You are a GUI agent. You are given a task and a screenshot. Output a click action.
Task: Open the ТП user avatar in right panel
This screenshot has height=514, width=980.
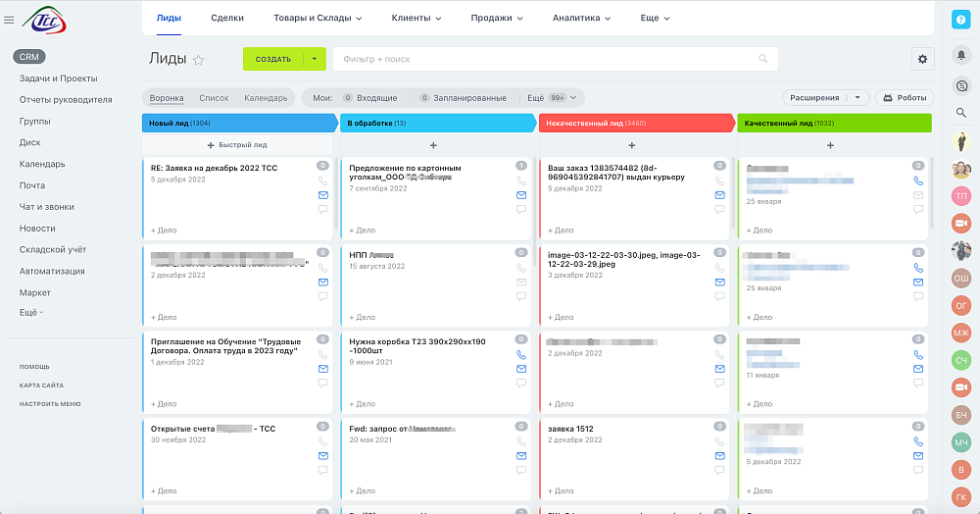click(961, 196)
